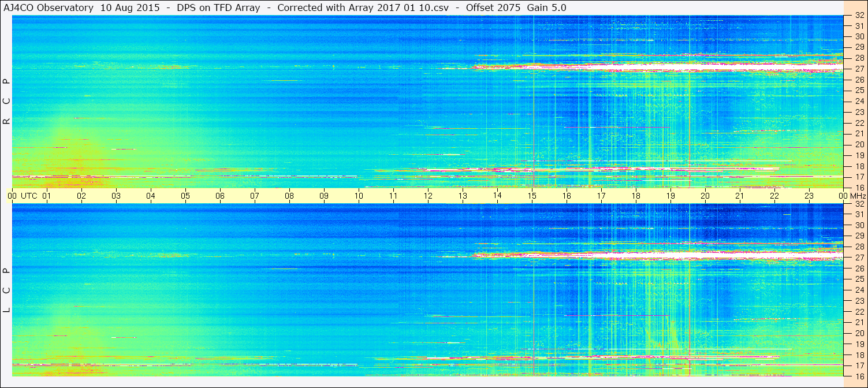Image resolution: width=868 pixels, height=388 pixels.
Task: Click the 27 MHz tick of RCP panel
Action: tap(859, 69)
